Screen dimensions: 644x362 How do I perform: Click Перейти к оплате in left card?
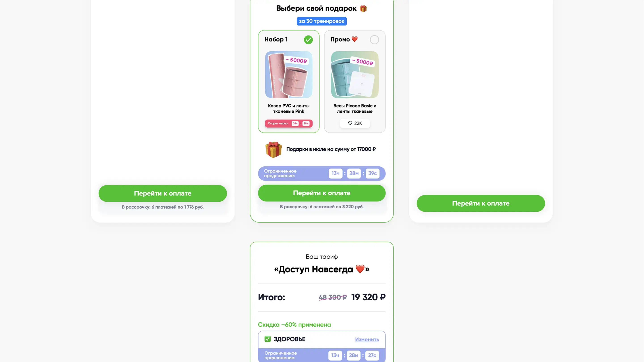click(163, 193)
